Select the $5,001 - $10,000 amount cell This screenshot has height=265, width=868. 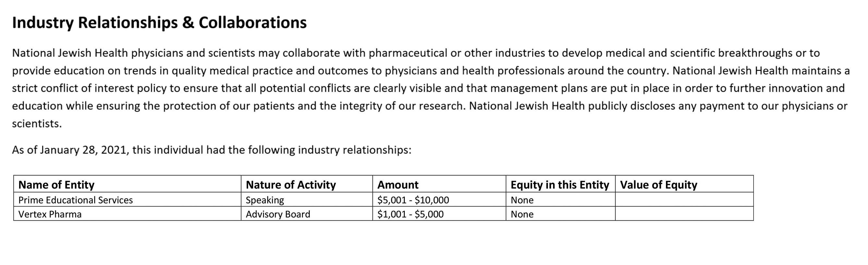[413, 200]
